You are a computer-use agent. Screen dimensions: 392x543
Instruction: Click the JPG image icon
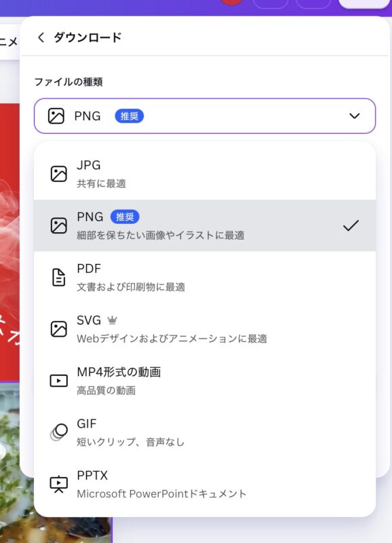point(59,174)
